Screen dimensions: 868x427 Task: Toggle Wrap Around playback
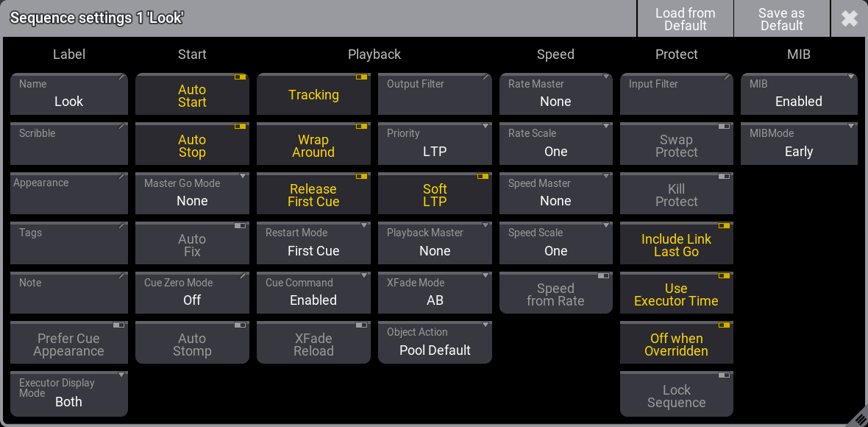click(x=313, y=146)
